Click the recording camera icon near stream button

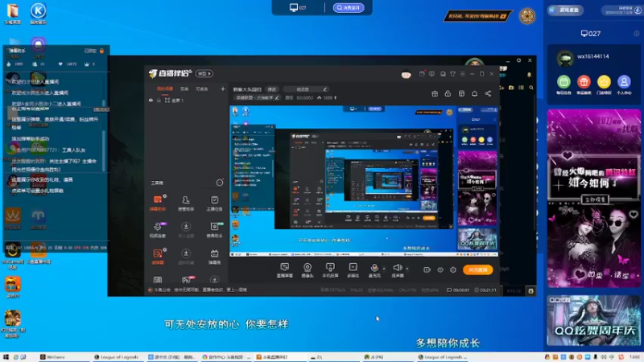point(427,269)
